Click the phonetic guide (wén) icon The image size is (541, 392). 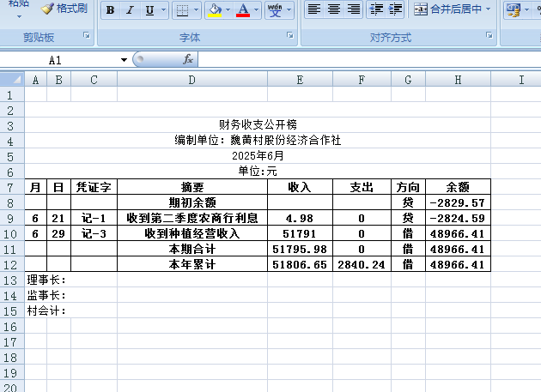point(274,10)
